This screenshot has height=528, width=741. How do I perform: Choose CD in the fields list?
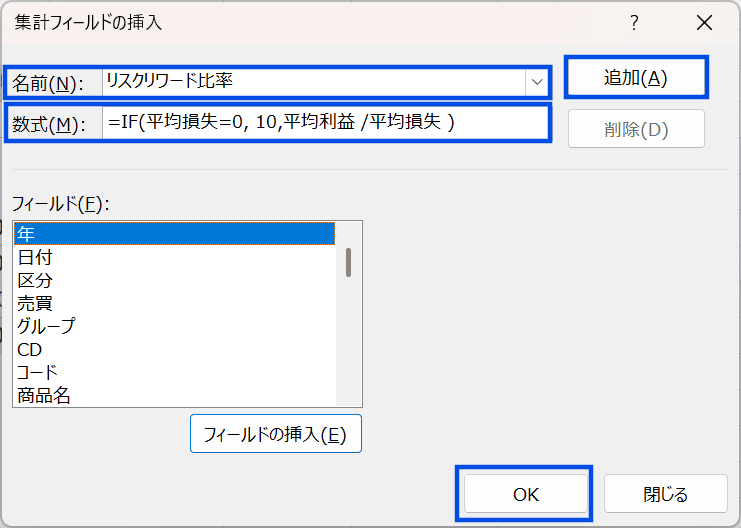[174, 349]
